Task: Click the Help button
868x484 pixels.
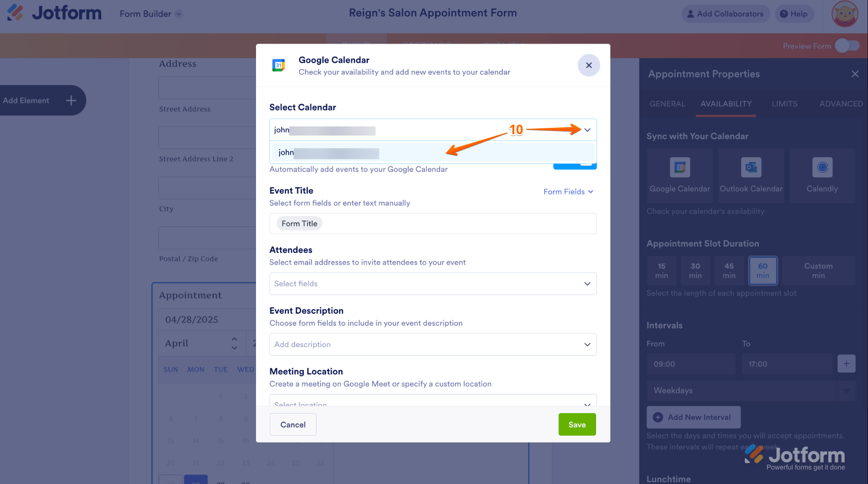Action: coord(794,14)
